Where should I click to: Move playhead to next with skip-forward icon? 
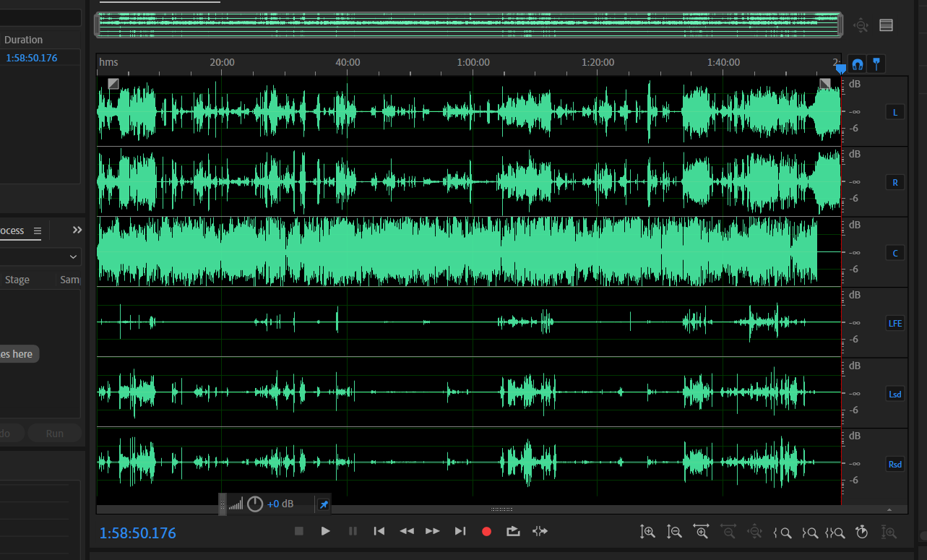click(460, 531)
